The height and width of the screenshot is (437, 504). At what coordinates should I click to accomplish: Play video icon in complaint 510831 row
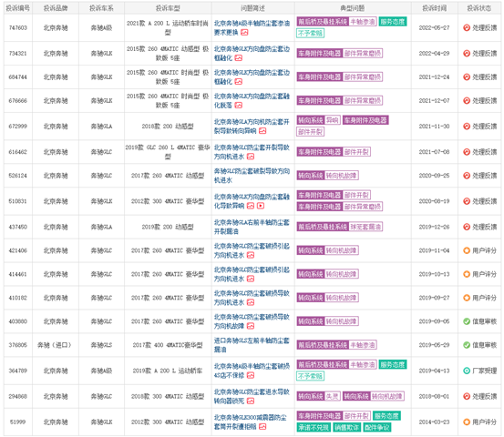point(261,206)
